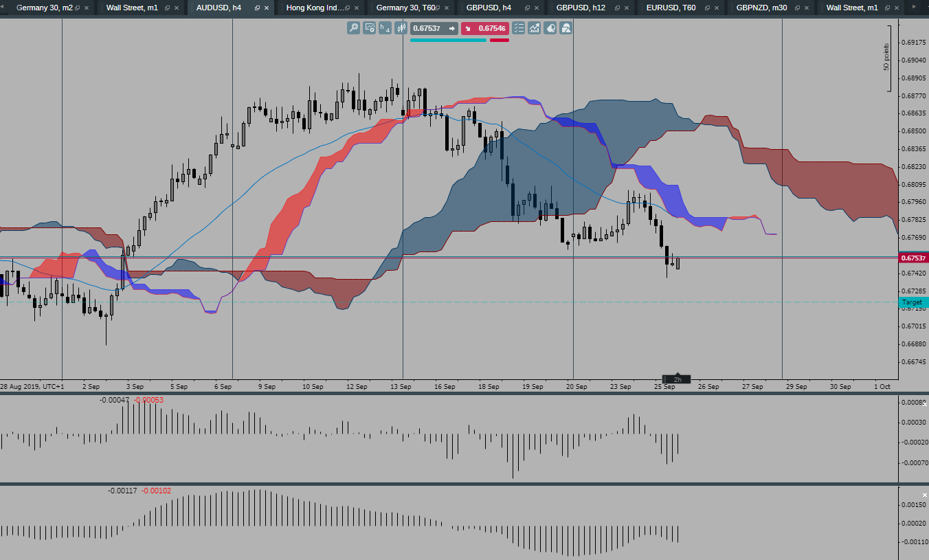Open the candlestick chart type selector

click(x=401, y=28)
